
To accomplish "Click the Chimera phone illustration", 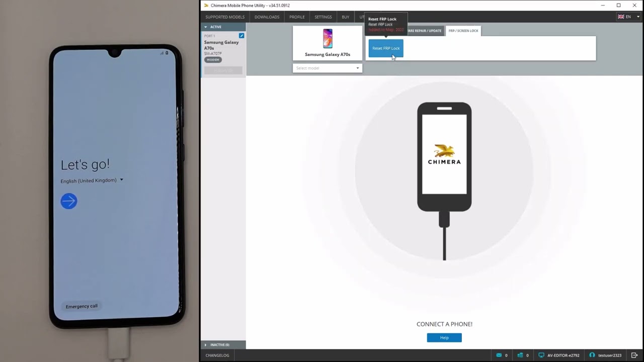I will point(444,181).
